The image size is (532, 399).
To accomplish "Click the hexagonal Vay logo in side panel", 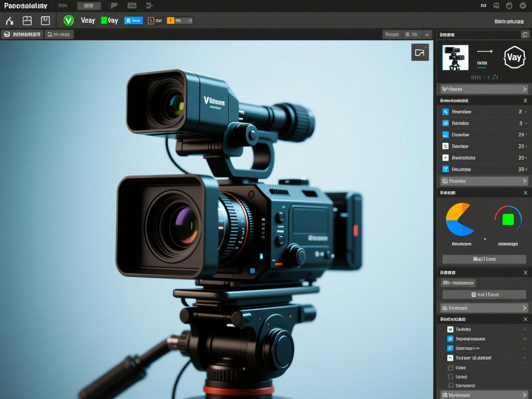I will pyautogui.click(x=514, y=58).
